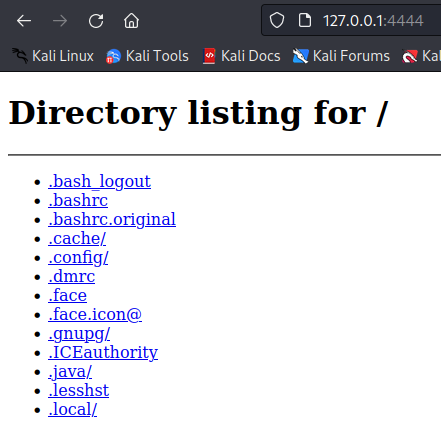Viewport: 441px width, 421px height.
Task: Click the site information page icon
Action: pyautogui.click(x=305, y=20)
